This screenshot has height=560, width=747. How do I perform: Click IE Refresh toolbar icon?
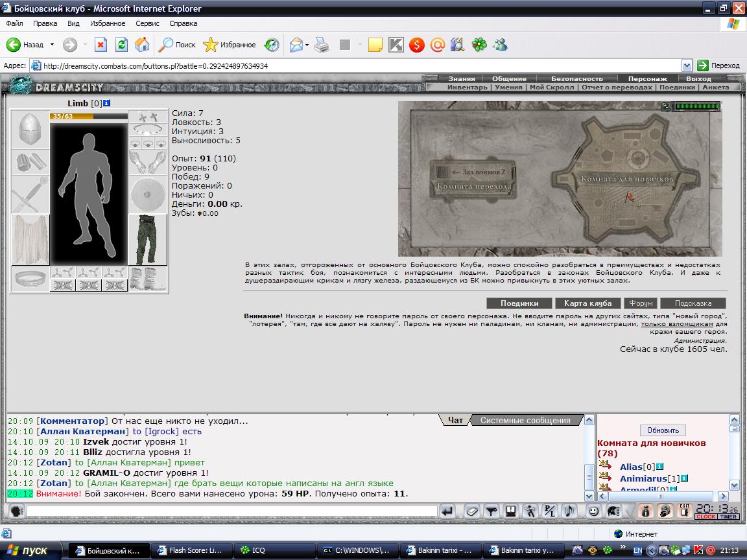122,45
